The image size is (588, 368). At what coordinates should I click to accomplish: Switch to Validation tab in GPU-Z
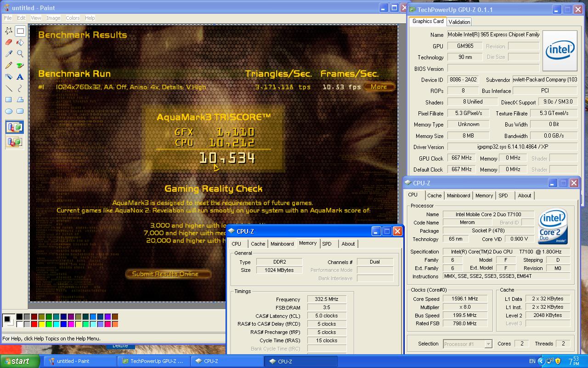pyautogui.click(x=459, y=22)
